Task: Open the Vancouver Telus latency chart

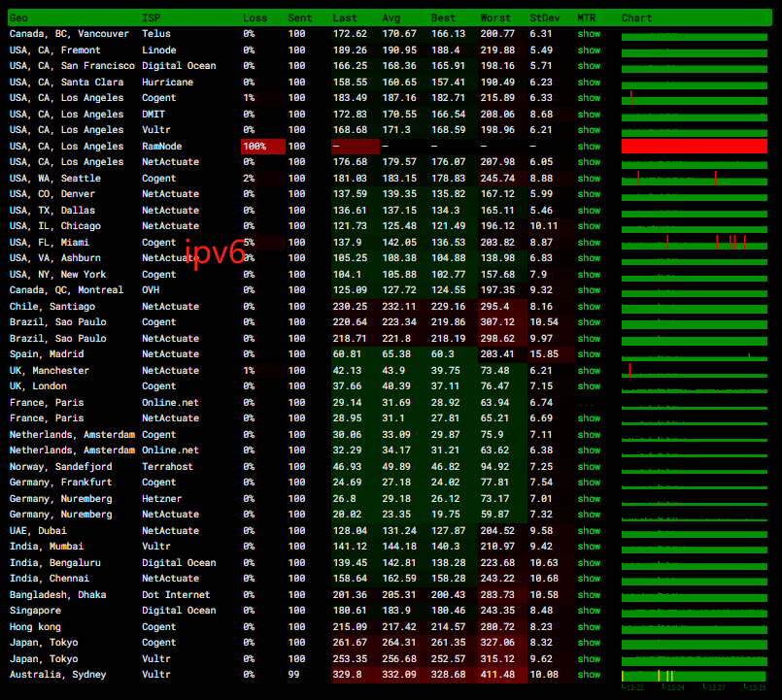Action: (695, 36)
